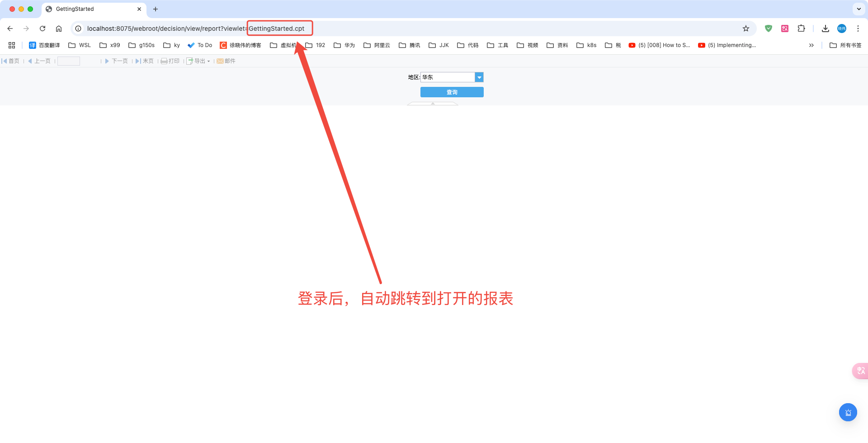This screenshot has height=443, width=868.
Task: Show hidden bookmarks with the double chevron
Action: 811,45
